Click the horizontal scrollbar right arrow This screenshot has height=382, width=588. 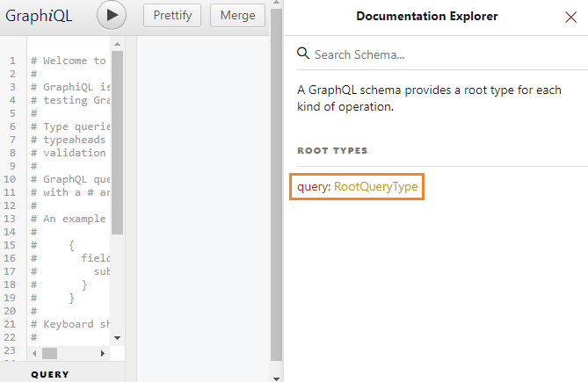tap(104, 353)
